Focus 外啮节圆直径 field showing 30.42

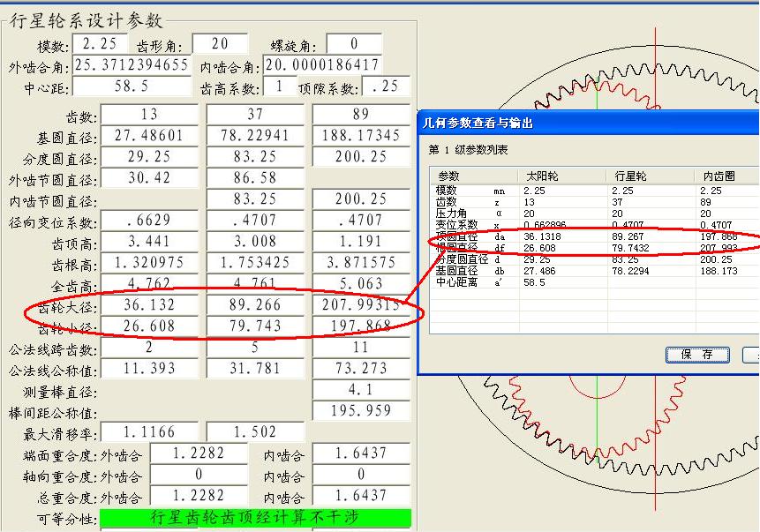click(149, 178)
